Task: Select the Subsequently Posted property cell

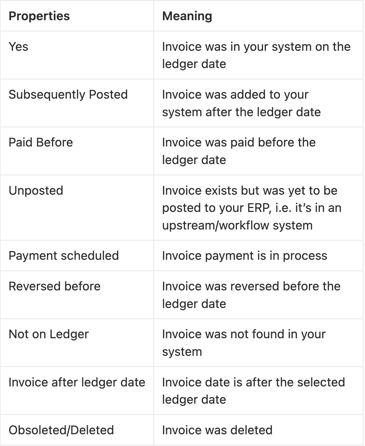Action: 77,103
